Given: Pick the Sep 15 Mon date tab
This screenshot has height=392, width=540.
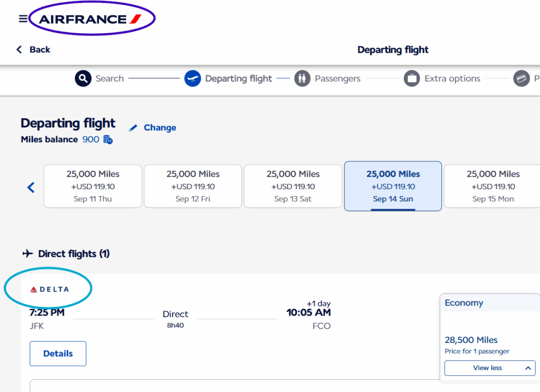Looking at the screenshot, I should coord(493,186).
